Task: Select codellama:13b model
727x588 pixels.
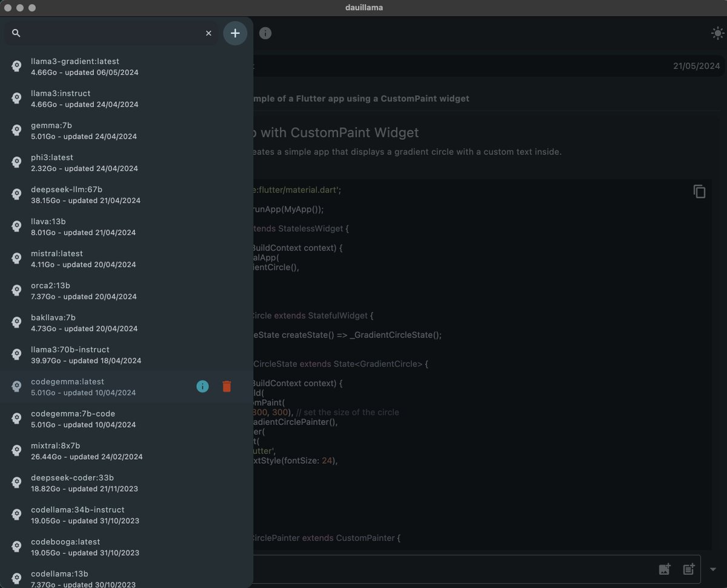Action: pos(127,576)
